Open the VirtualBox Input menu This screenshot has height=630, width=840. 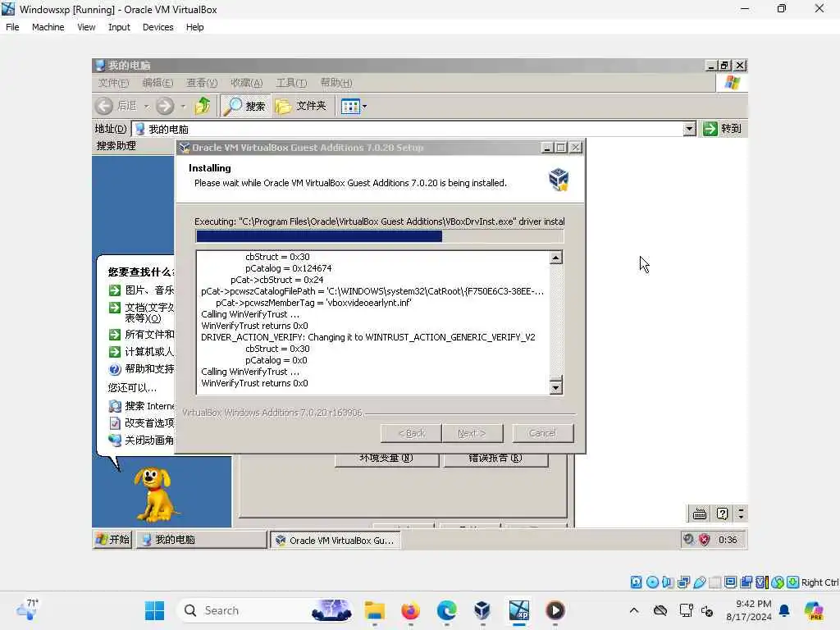coord(119,27)
